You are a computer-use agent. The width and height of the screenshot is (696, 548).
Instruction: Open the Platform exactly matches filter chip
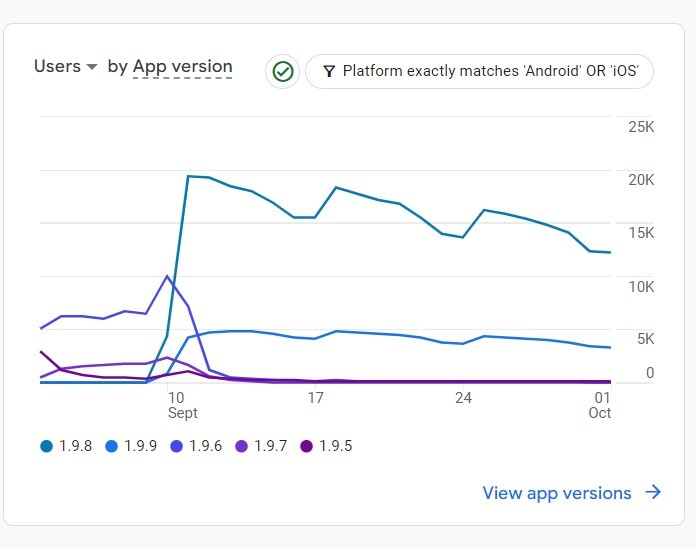[480, 72]
